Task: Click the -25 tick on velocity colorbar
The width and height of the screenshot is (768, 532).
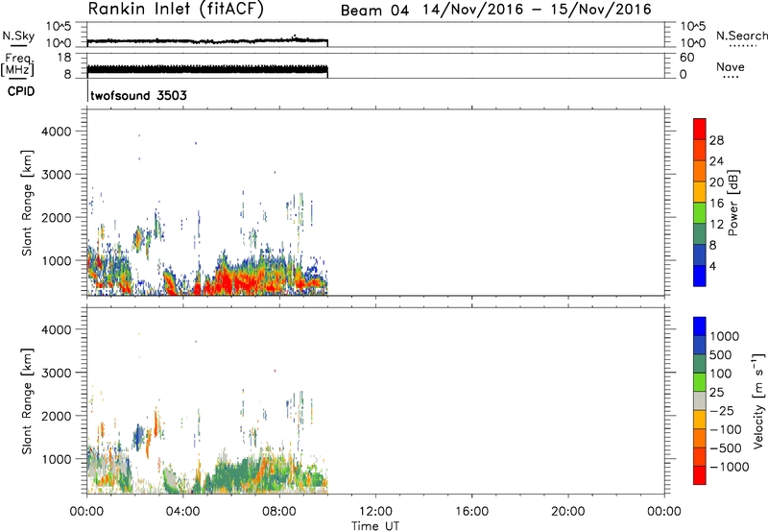Action: tap(722, 411)
